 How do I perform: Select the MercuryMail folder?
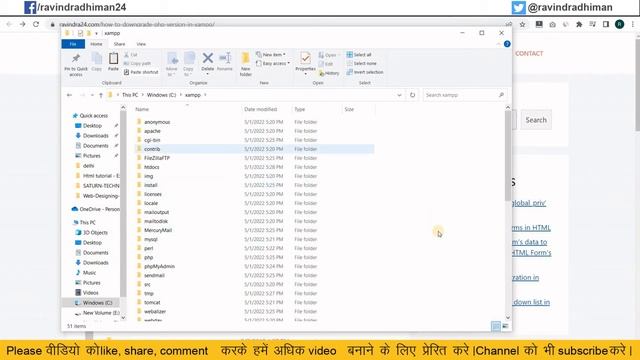point(158,231)
